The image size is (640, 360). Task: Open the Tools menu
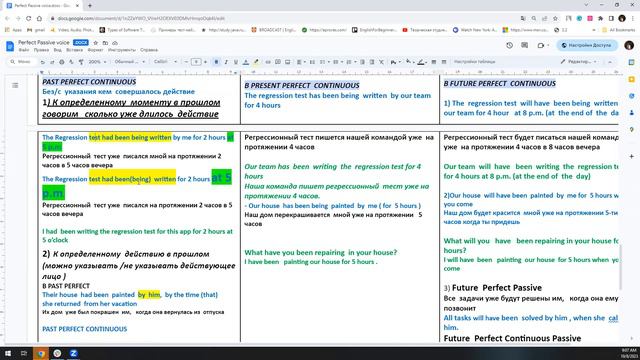pyautogui.click(x=122, y=50)
